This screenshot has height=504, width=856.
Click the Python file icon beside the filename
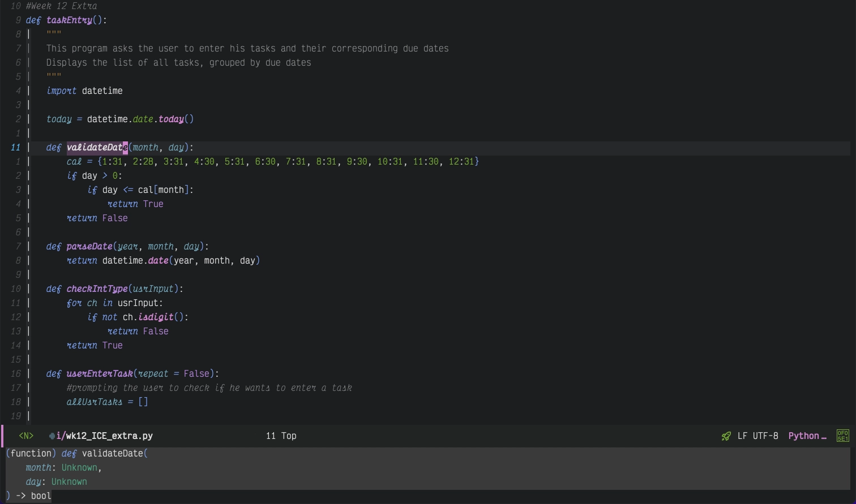point(52,436)
